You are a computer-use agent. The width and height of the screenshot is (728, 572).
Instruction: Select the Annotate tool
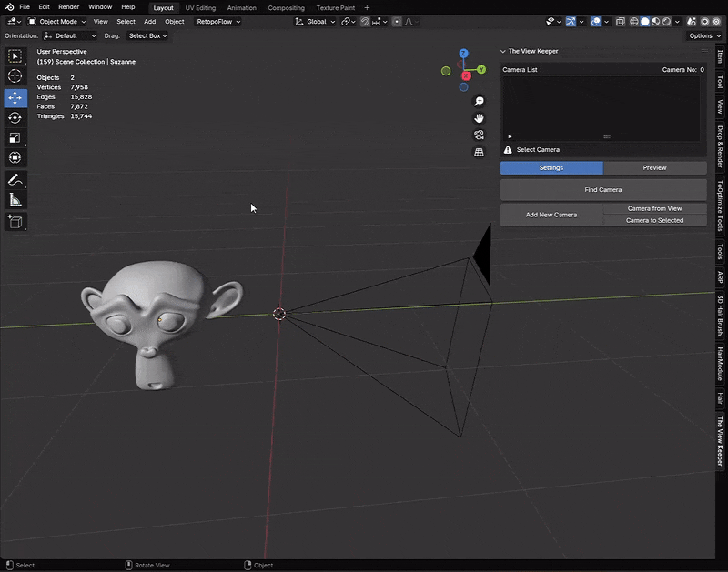click(x=15, y=179)
